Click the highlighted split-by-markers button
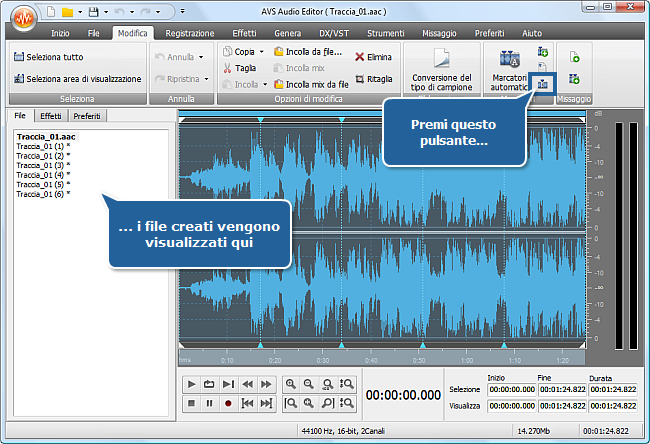 click(x=543, y=86)
